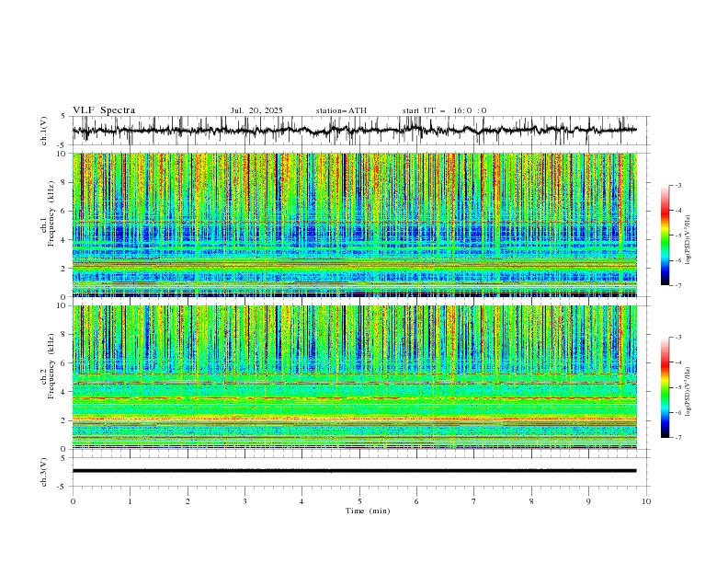
Task: Click the 'station=ATH' label
Action: click(341, 110)
